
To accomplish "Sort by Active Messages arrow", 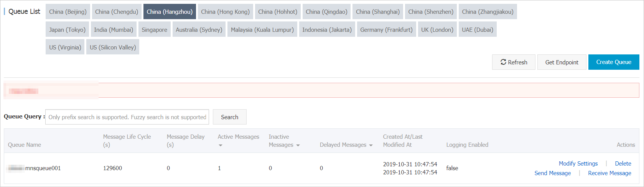I will 221,145.
